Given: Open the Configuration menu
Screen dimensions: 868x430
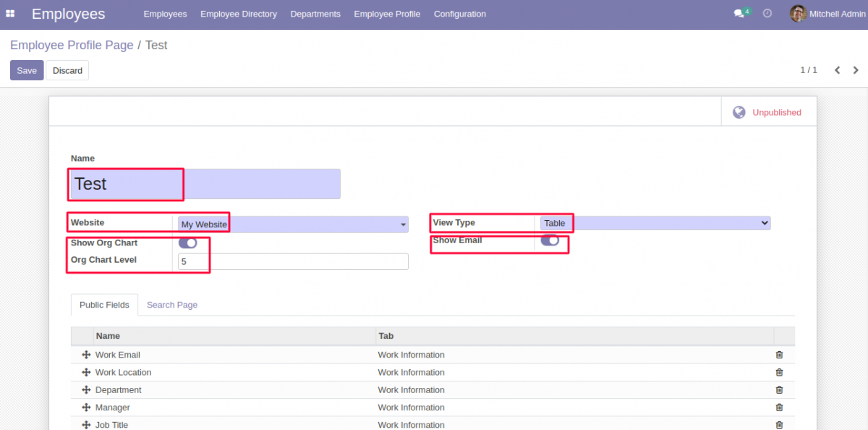Looking at the screenshot, I should (459, 13).
